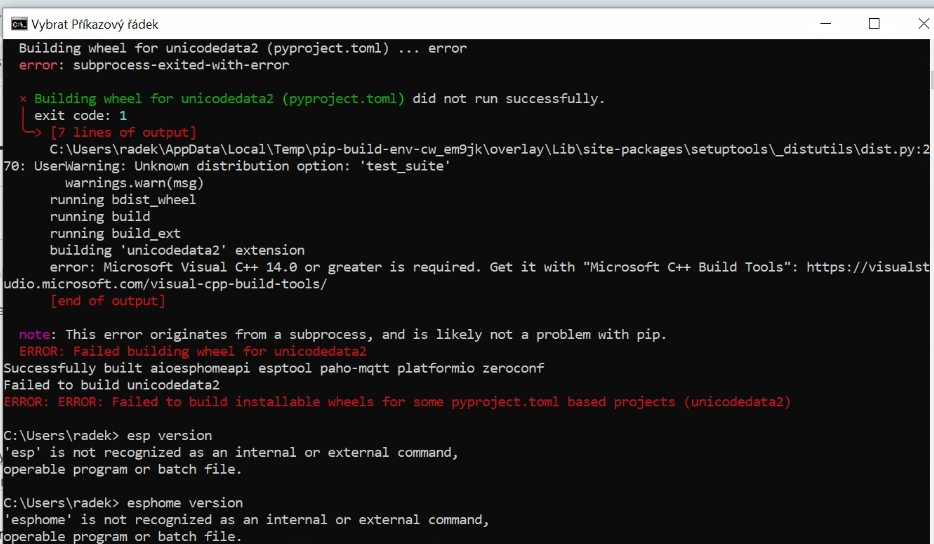Click the 'running build' output line
This screenshot has width=934, height=544.
(99, 216)
